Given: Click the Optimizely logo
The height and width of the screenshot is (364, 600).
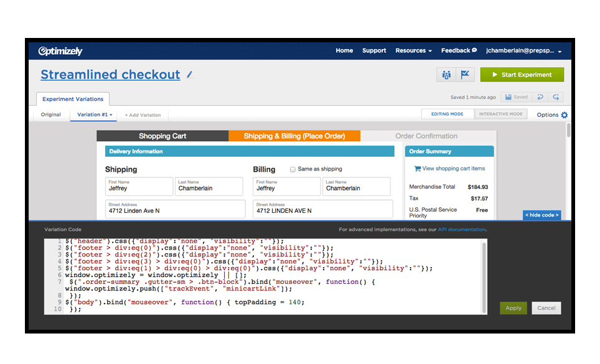Looking at the screenshot, I should click(x=60, y=51).
